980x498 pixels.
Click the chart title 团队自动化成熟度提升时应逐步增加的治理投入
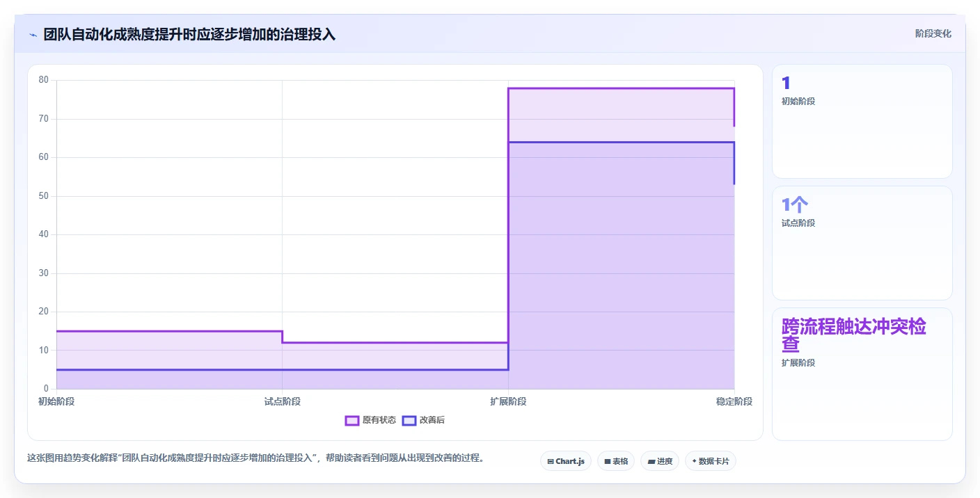click(189, 35)
